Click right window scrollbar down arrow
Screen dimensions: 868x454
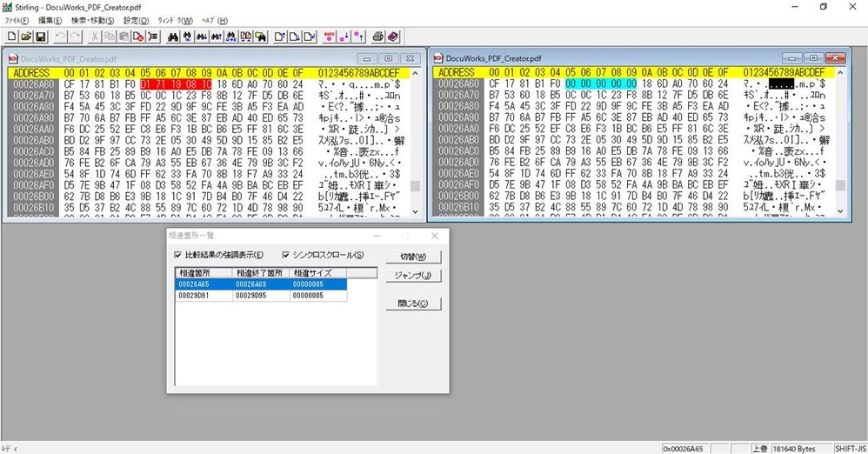pyautogui.click(x=840, y=211)
